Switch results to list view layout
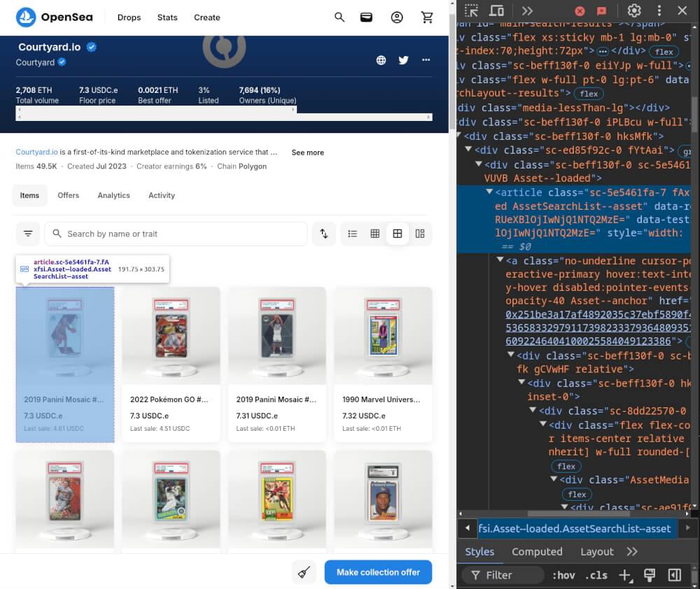The width and height of the screenshot is (700, 589). pyautogui.click(x=353, y=233)
